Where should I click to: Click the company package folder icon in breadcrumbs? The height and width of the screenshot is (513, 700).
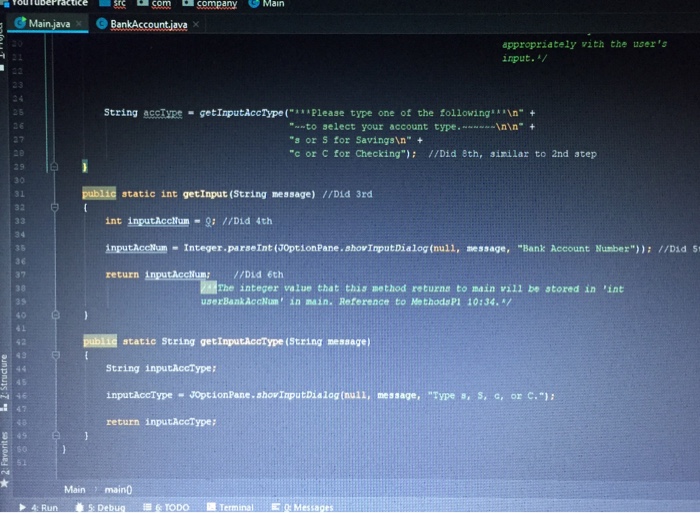tap(188, 3)
